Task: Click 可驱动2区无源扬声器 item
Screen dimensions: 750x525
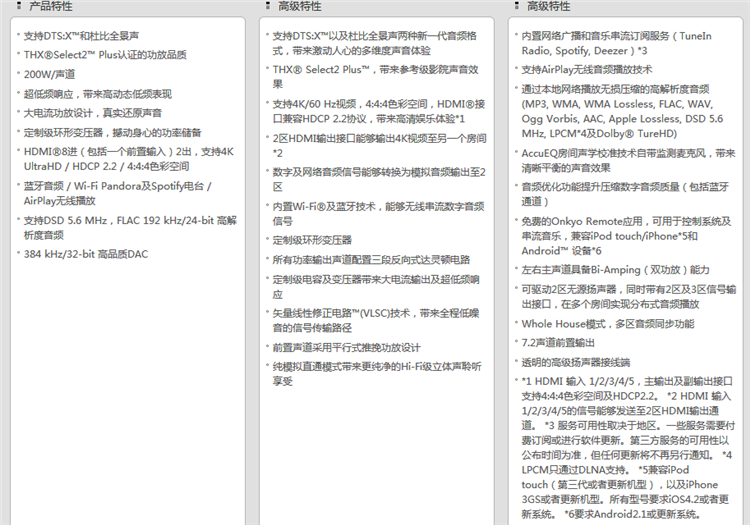Action: coord(629,297)
